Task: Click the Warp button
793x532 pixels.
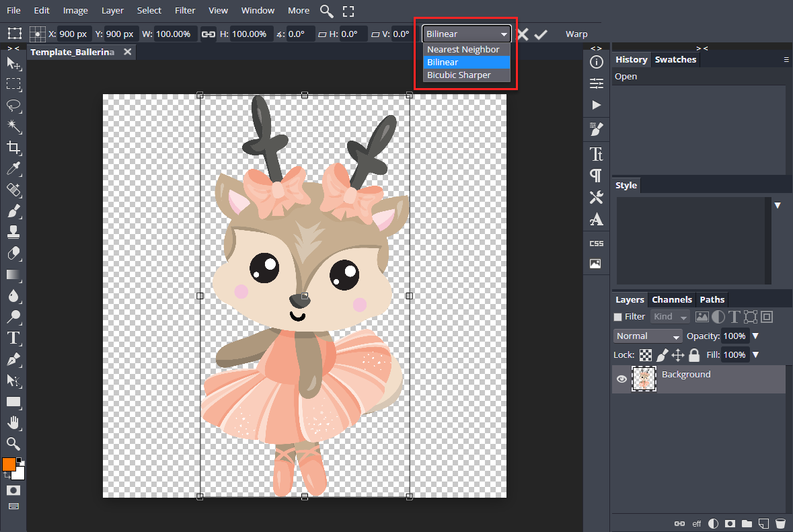Action: click(576, 34)
